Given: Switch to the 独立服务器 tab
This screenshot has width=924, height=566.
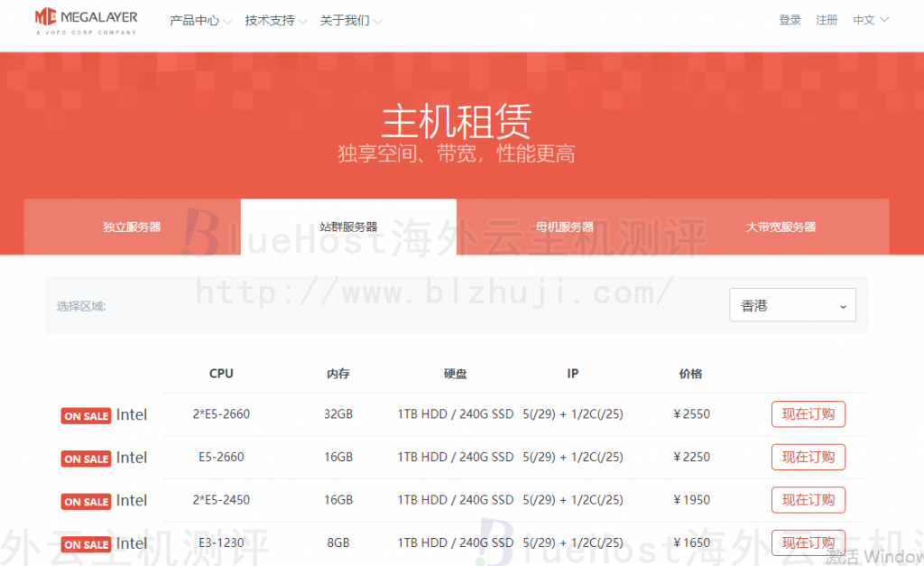Looking at the screenshot, I should coord(132,227).
